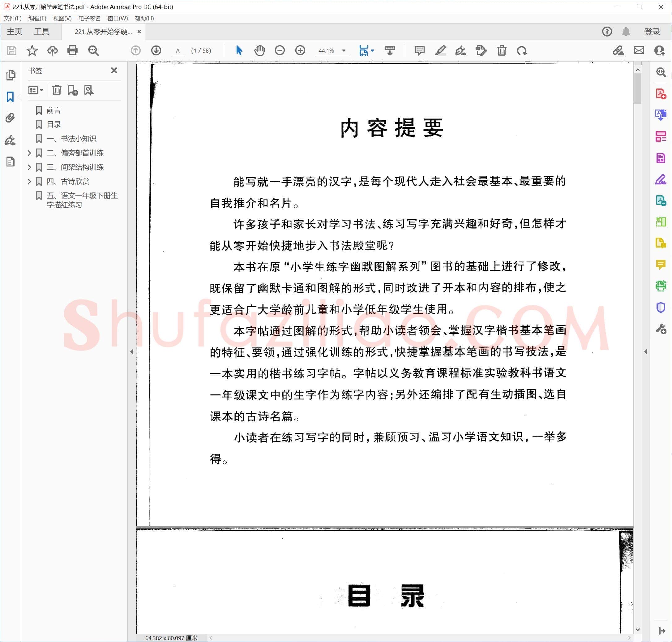Open Protect shield tool in right pane
This screenshot has height=642, width=672.
tap(661, 307)
